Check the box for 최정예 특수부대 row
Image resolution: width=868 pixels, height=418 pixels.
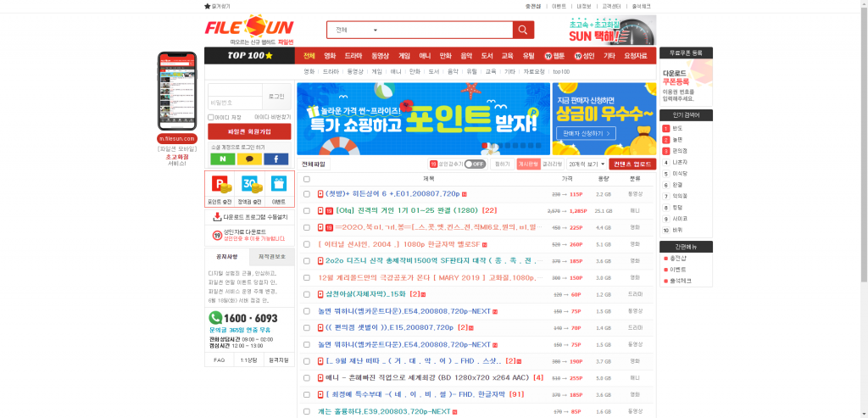(307, 395)
